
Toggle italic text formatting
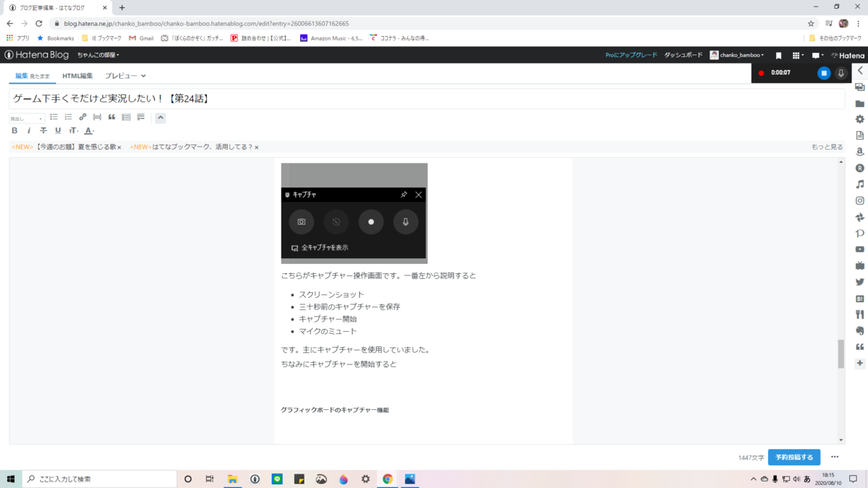click(29, 131)
